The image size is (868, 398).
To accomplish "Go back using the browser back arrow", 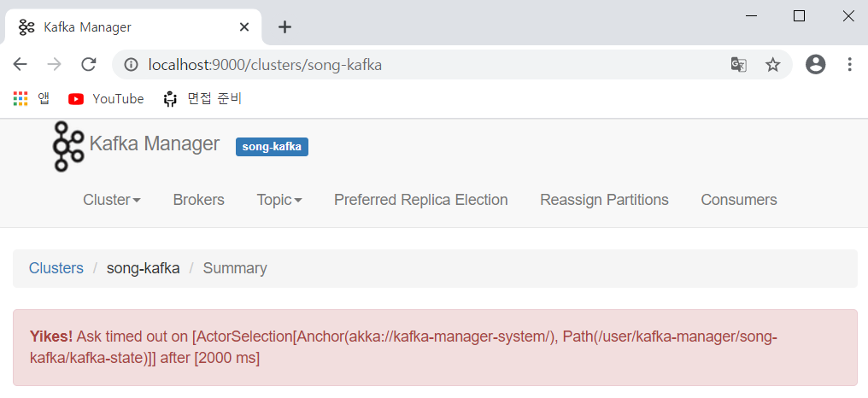I will (21, 65).
